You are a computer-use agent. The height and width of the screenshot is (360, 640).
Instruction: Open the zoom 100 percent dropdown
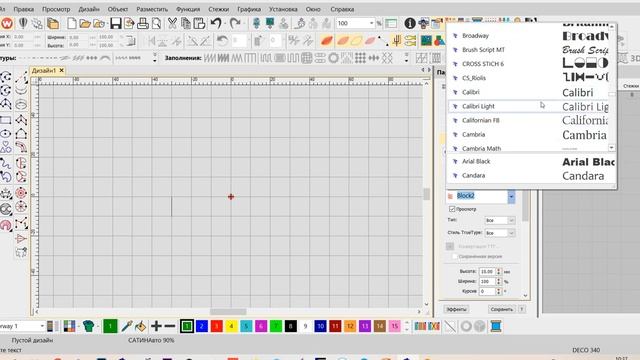pos(371,24)
